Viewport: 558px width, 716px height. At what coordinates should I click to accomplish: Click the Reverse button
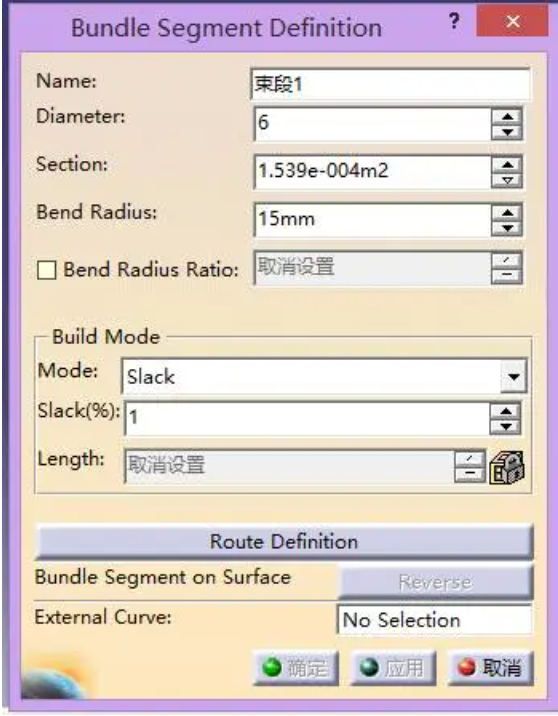click(x=435, y=582)
